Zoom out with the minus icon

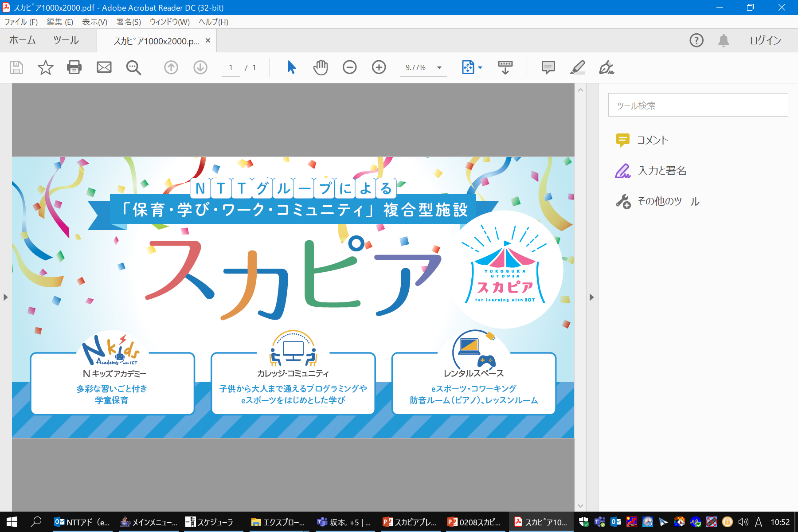(349, 67)
